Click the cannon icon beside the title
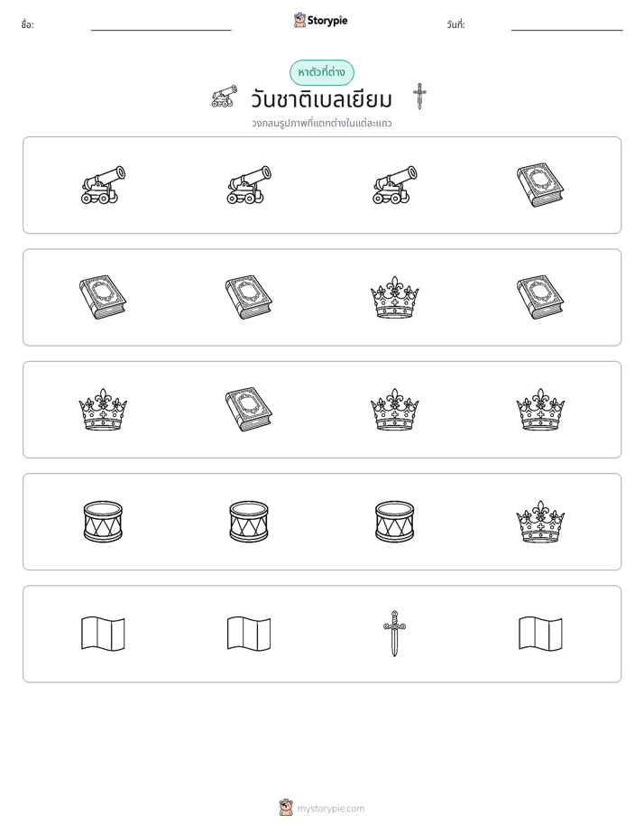Screen dimensions: 644x834 coord(224,97)
